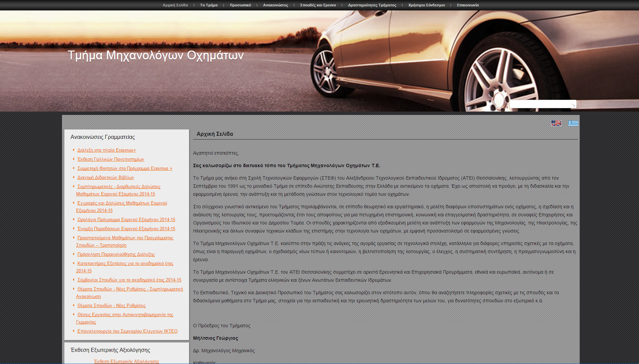Open Σπουδές και Έρευνα menu

pyautogui.click(x=318, y=5)
